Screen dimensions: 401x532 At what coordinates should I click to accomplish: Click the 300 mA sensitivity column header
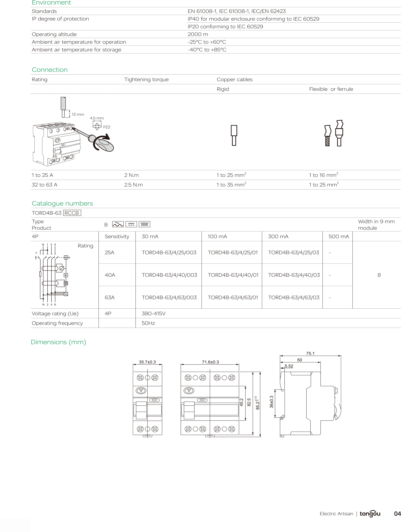point(278,236)
